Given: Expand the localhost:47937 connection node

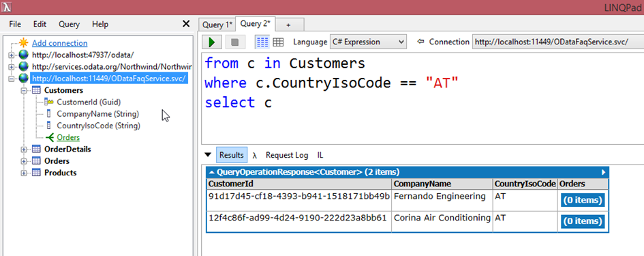Looking at the screenshot, I should (x=12, y=55).
